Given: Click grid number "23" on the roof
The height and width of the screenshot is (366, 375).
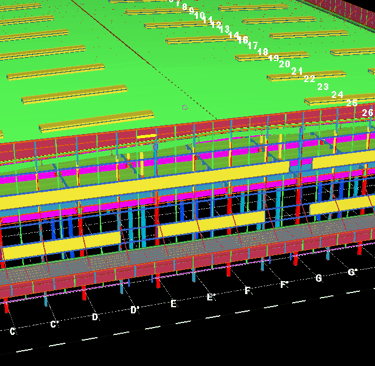Looking at the screenshot, I should click(323, 87).
